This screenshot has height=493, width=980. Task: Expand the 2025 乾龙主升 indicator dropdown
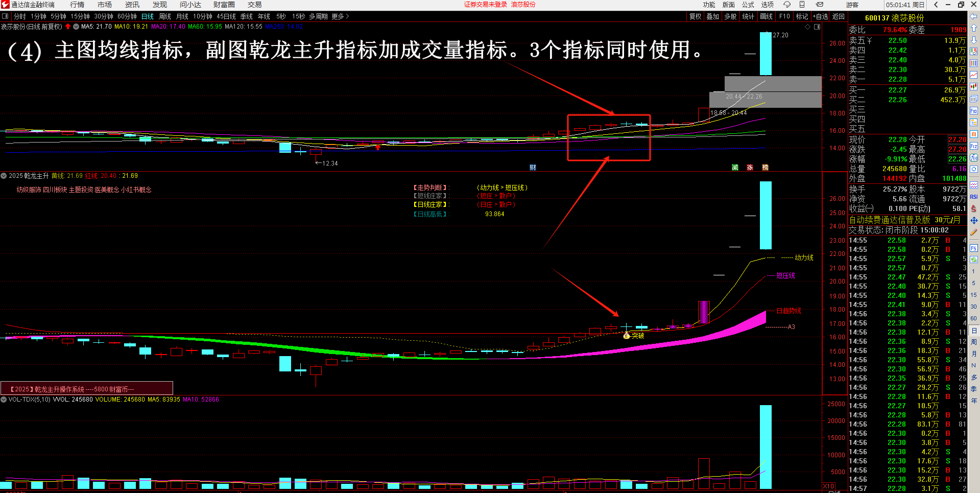coord(4,176)
